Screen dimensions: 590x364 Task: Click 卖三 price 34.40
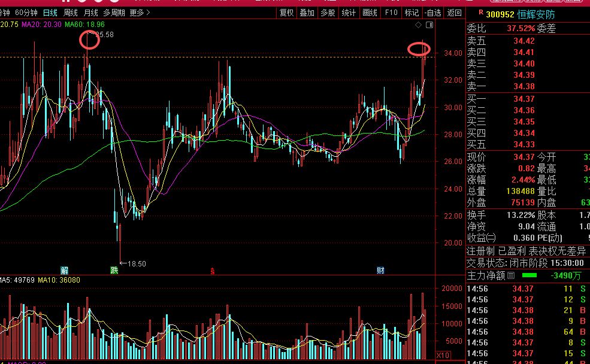pyautogui.click(x=524, y=63)
